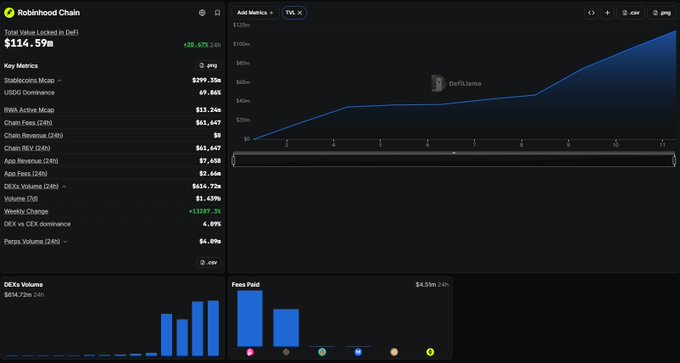The image size is (680, 363).
Task: Open the Chain REV (24h) link
Action: 27,148
